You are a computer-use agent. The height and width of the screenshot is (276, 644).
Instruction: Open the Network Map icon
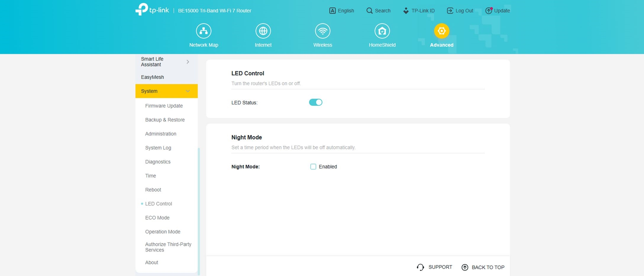pyautogui.click(x=204, y=31)
